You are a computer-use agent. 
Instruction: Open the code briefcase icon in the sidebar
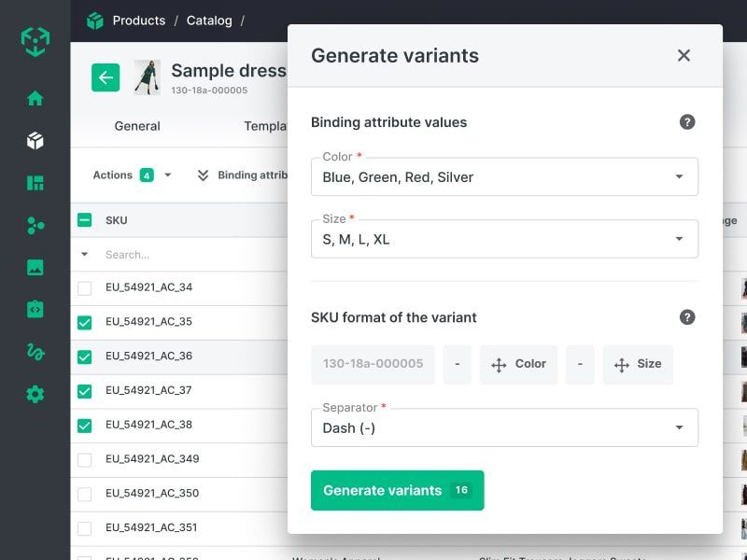coord(35,309)
